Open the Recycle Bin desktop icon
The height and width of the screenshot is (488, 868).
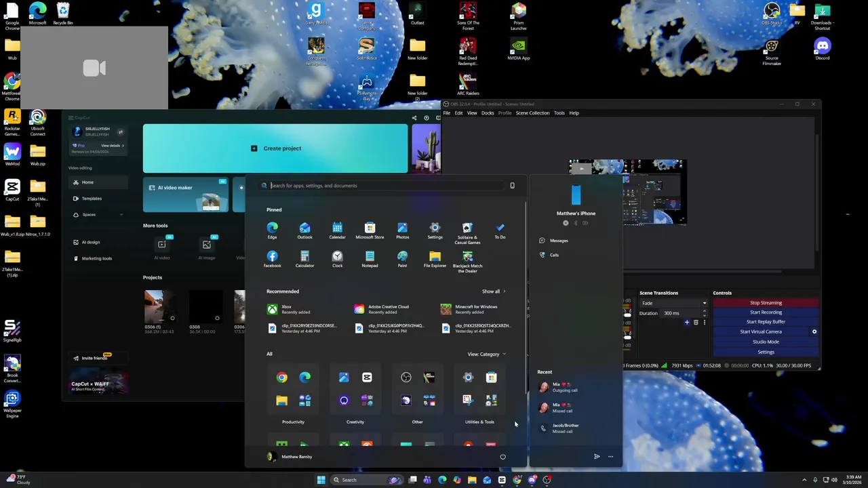[63, 14]
